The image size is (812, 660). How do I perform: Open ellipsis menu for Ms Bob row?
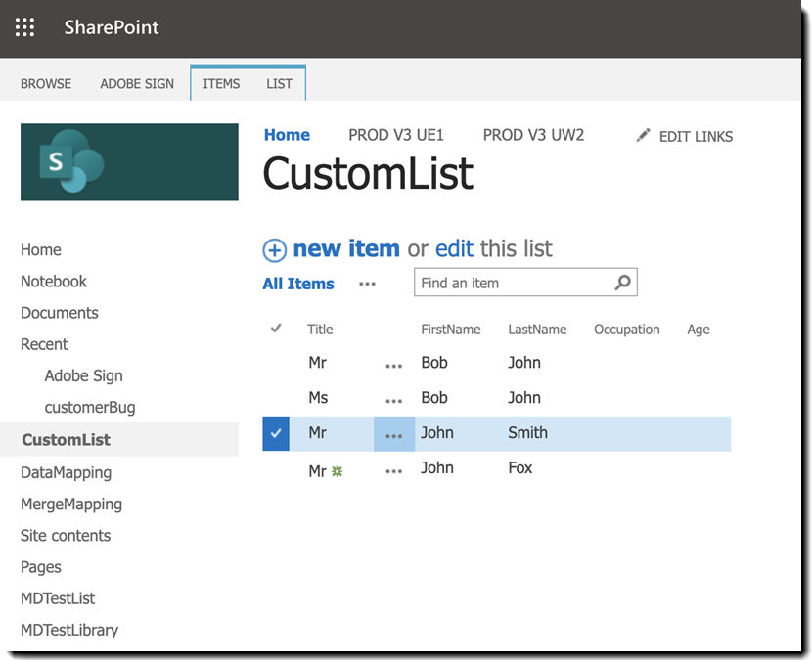(393, 400)
